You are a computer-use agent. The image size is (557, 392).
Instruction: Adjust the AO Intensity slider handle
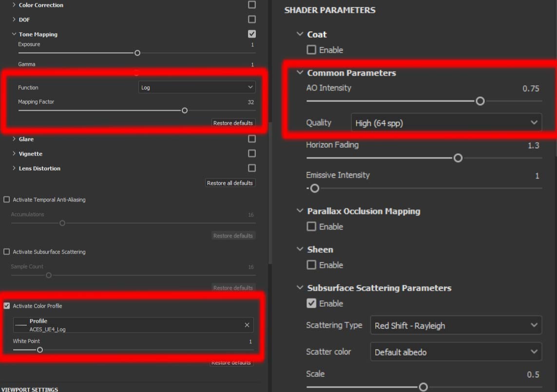tap(480, 101)
